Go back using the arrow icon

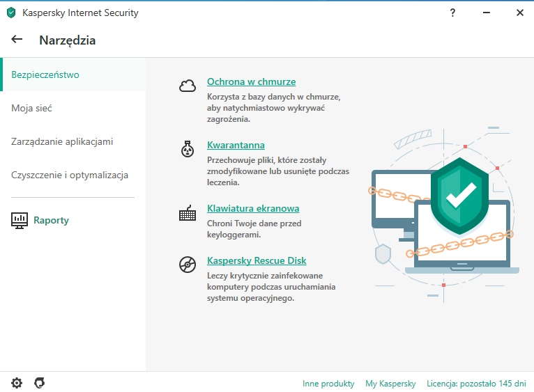17,40
